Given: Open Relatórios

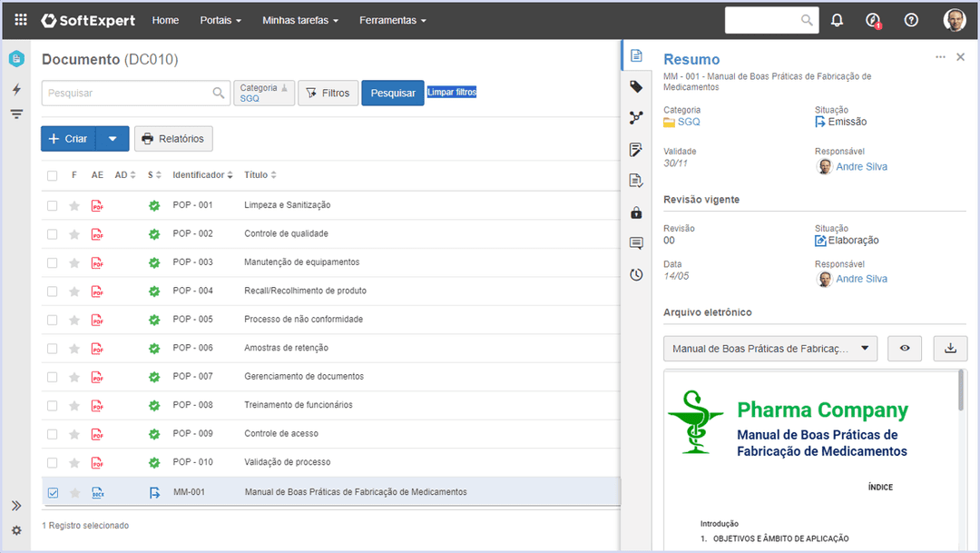Looking at the screenshot, I should [173, 139].
